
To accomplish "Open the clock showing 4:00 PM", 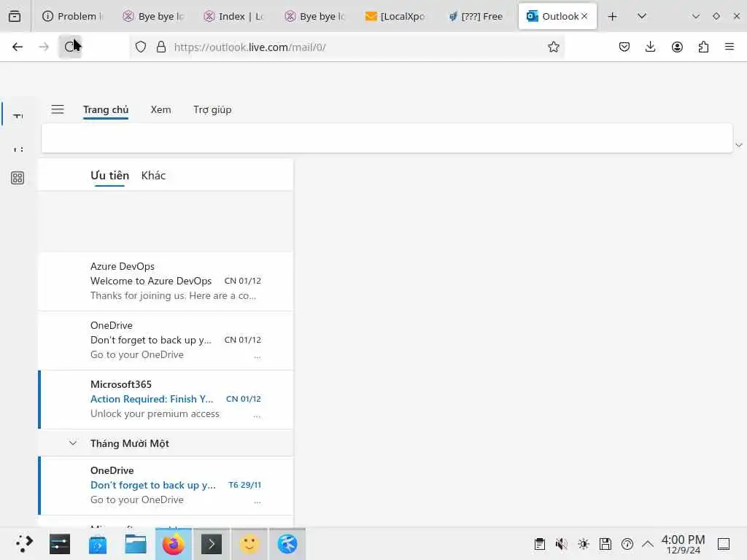I will 683,544.
